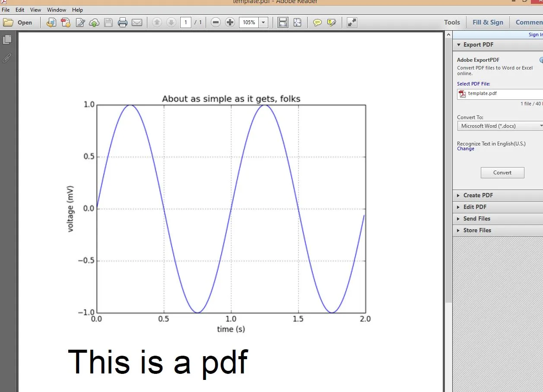Open the Comment pane
Viewport: 543px width, 392px height.
click(528, 22)
